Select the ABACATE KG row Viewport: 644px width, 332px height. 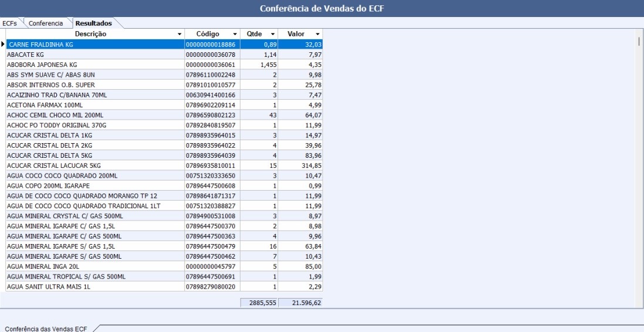pyautogui.click(x=94, y=55)
